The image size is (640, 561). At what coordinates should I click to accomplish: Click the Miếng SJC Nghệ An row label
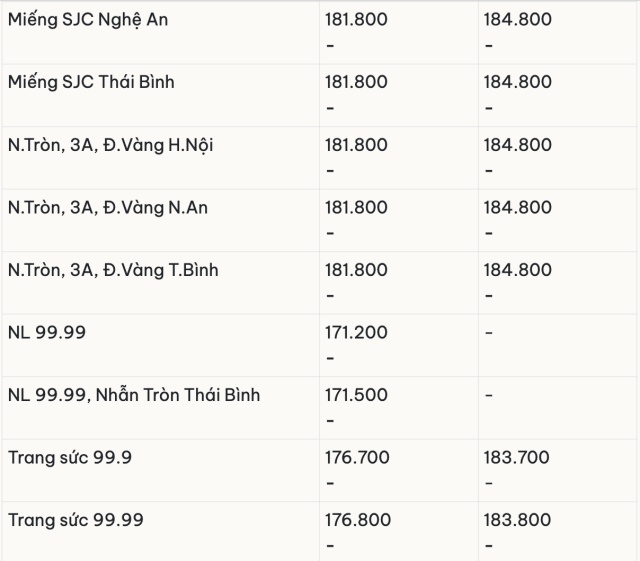click(x=87, y=19)
